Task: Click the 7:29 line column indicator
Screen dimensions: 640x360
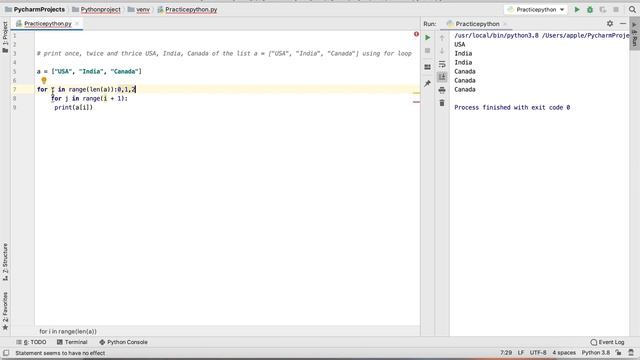Action: pos(506,353)
